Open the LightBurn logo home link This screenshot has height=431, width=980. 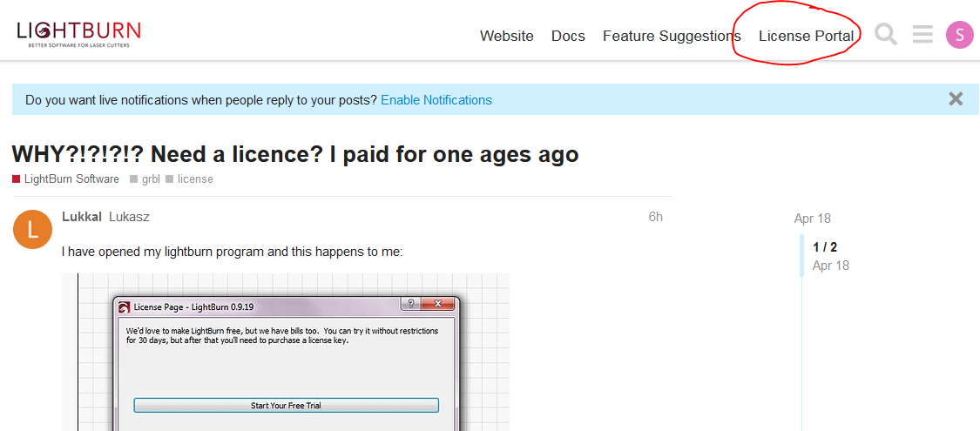(x=78, y=35)
